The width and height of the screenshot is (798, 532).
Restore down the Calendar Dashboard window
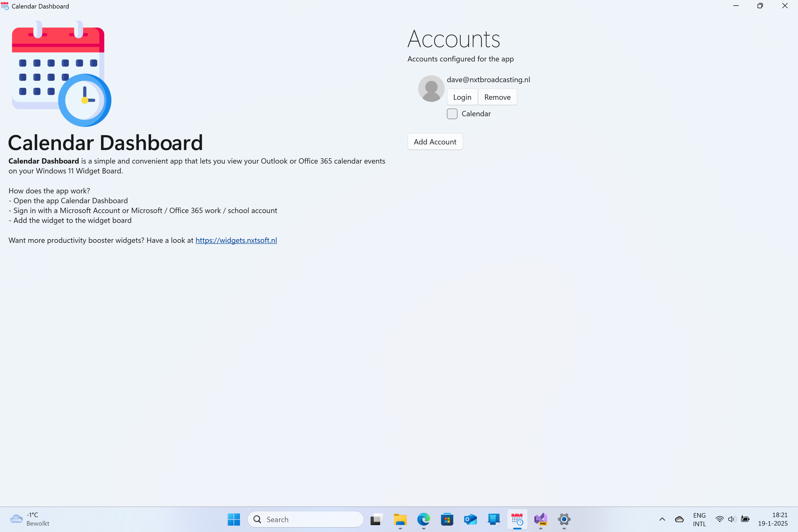click(760, 6)
